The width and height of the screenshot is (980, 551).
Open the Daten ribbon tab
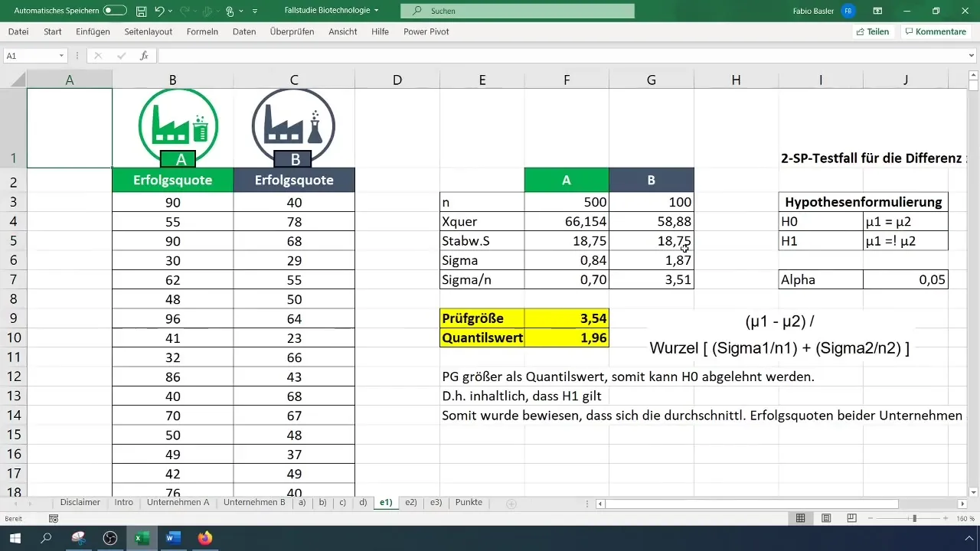click(244, 31)
